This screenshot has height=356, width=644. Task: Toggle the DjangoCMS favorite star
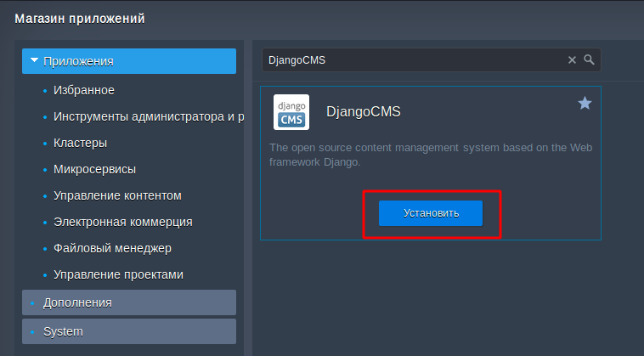pyautogui.click(x=585, y=103)
